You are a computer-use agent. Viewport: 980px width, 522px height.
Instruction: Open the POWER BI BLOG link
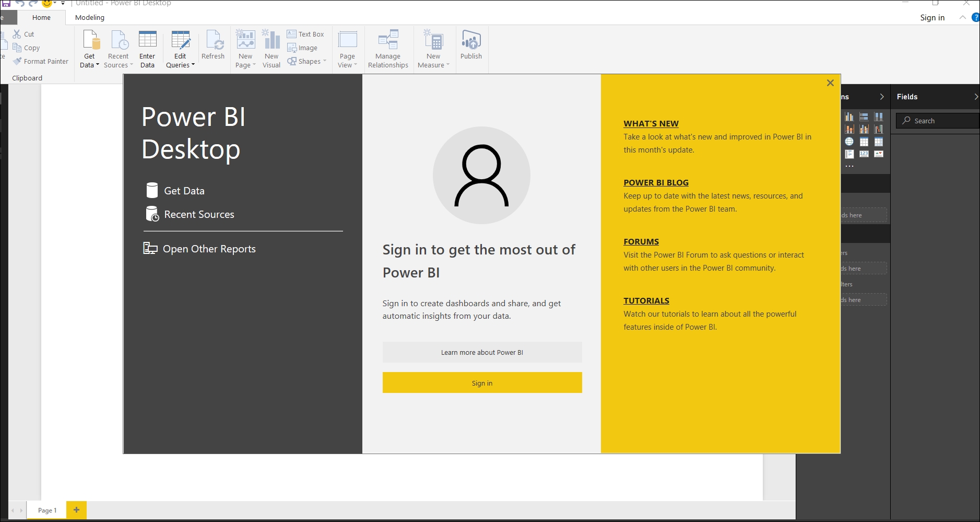656,183
